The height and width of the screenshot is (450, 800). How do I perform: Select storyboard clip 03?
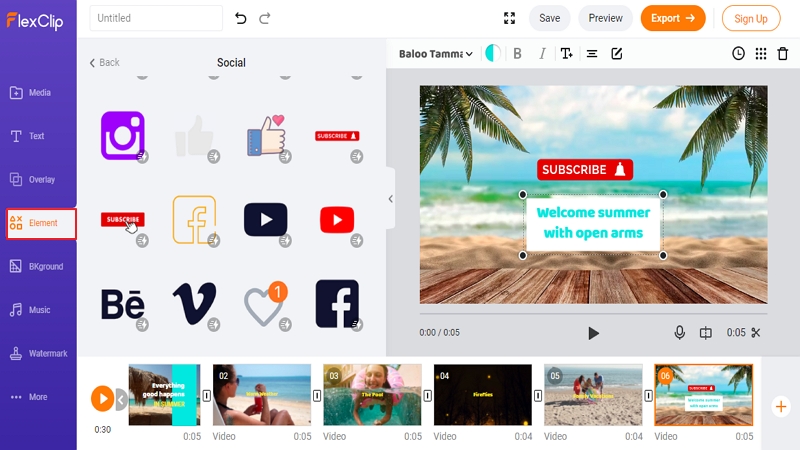(372, 395)
